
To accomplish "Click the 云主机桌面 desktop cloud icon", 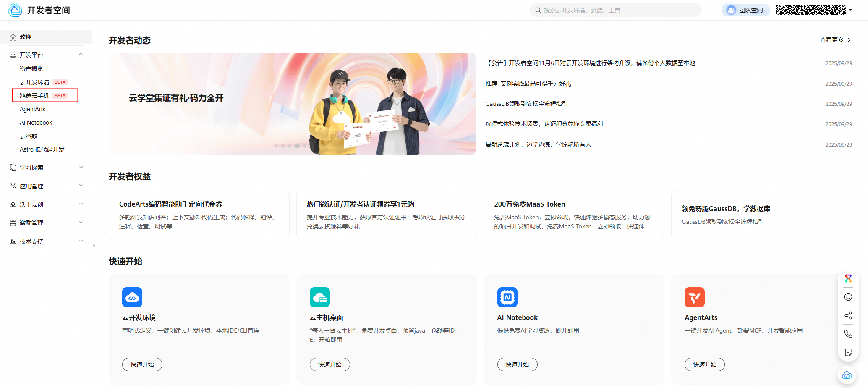I will click(x=319, y=297).
